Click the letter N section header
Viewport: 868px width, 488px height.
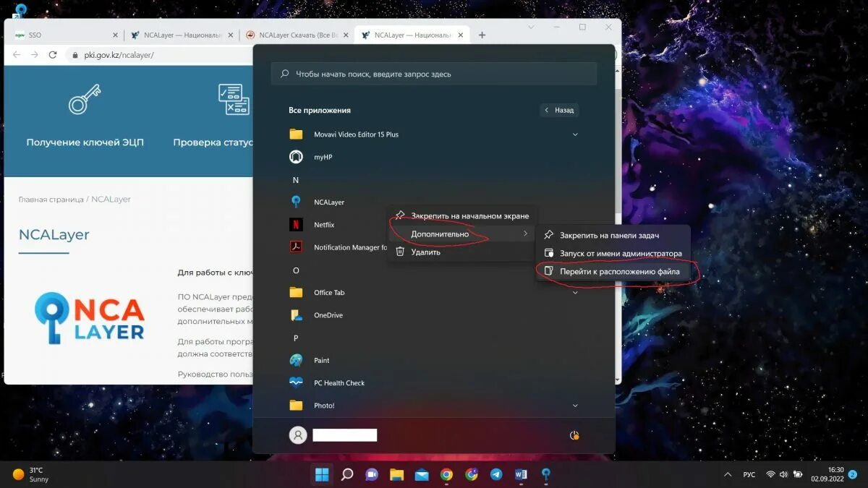click(295, 180)
